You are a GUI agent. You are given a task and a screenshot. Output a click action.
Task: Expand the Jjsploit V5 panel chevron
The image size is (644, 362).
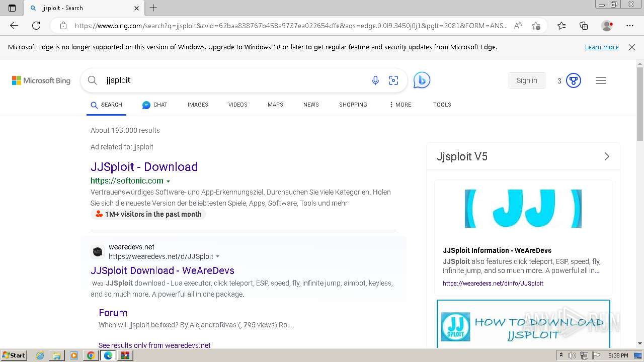point(607,156)
